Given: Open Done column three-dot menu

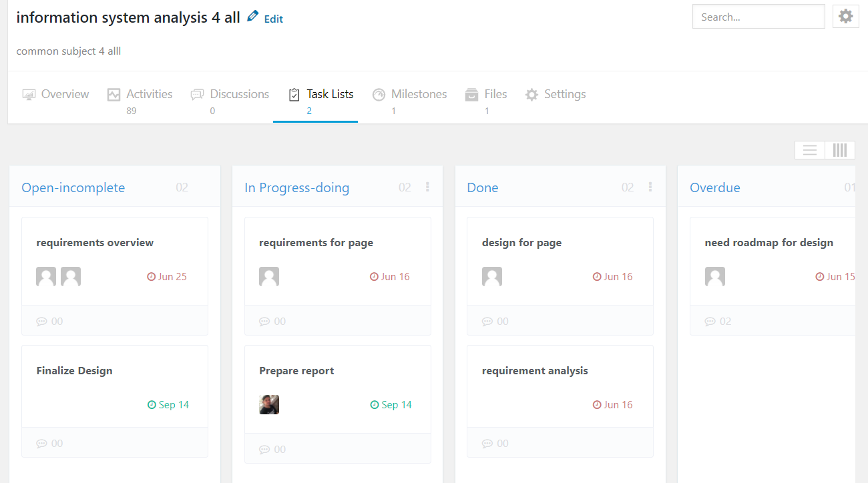Looking at the screenshot, I should [650, 187].
